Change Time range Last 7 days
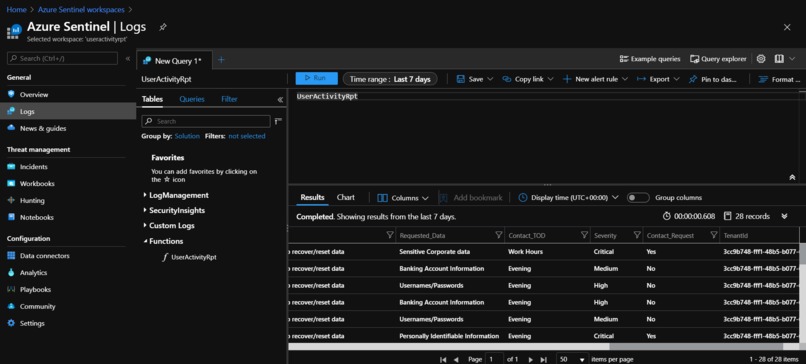This screenshot has height=364, width=806. (x=390, y=79)
